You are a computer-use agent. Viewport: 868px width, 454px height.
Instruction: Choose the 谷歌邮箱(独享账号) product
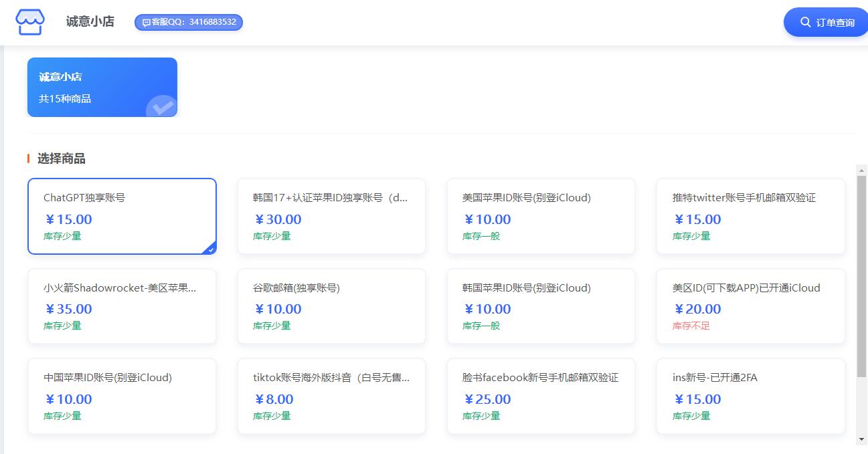click(331, 306)
